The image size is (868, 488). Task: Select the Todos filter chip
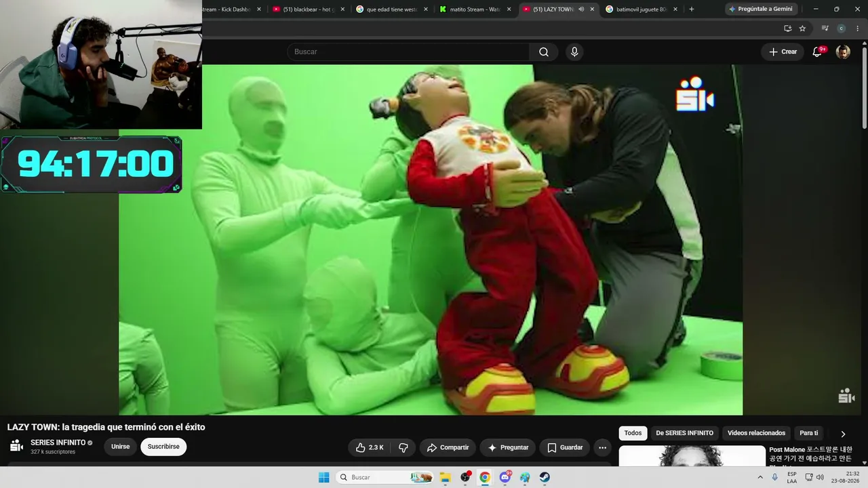633,433
